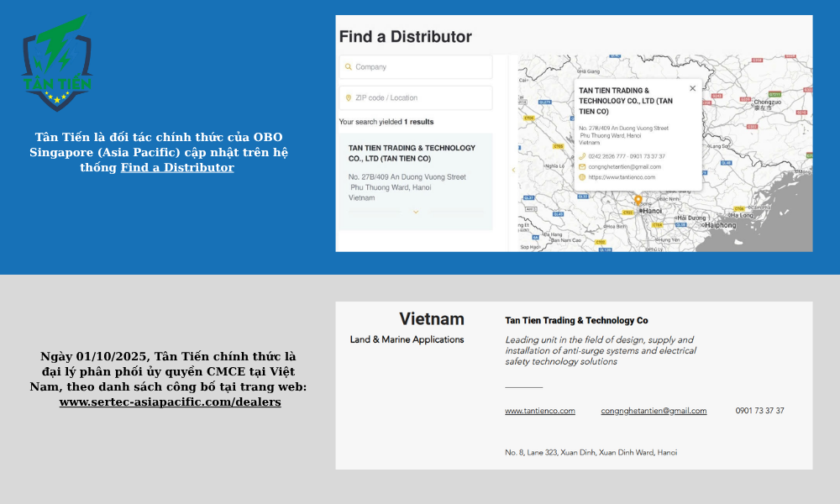Select the yellow map marker near Hanoi

tap(639, 200)
